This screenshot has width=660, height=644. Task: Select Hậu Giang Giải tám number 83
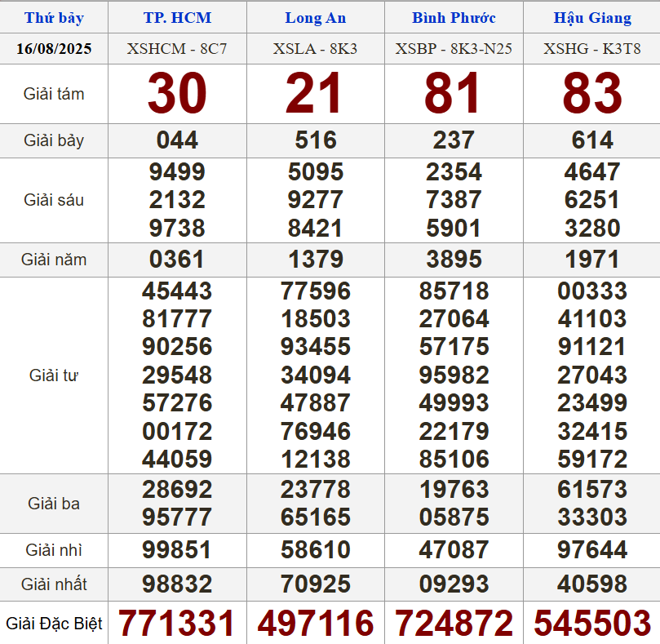click(x=592, y=94)
